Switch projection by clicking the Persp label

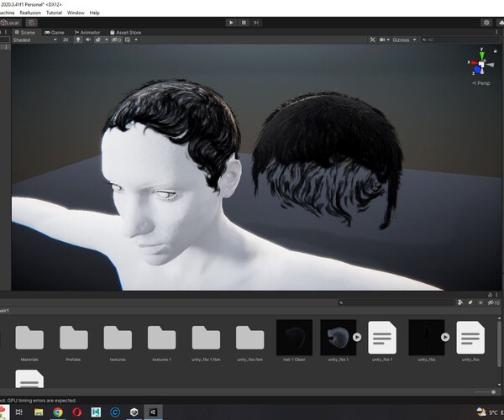481,83
